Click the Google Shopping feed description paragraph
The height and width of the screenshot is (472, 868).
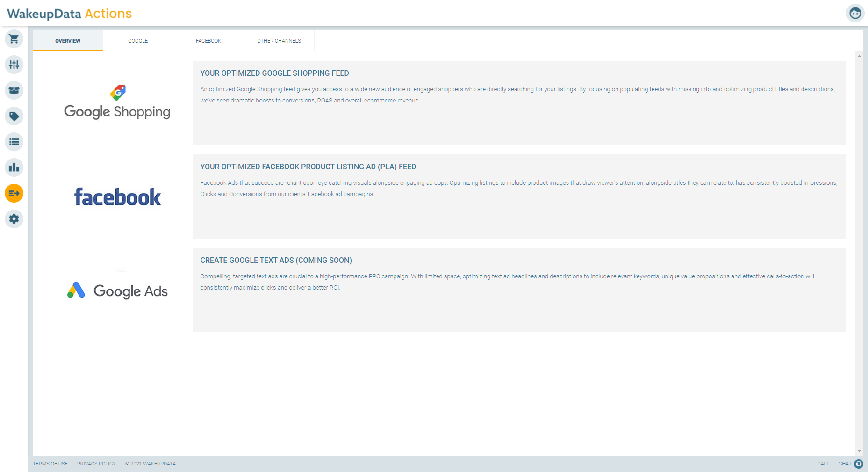pyautogui.click(x=517, y=94)
